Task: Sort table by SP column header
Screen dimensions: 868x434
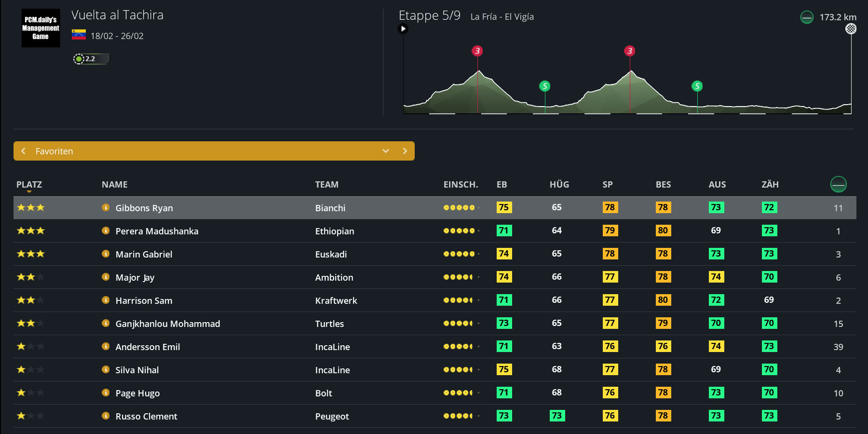Action: 608,185
